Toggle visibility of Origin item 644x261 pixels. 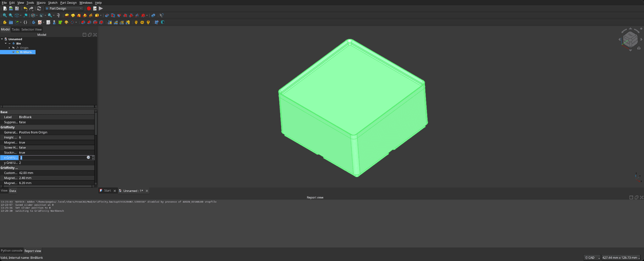pyautogui.click(x=14, y=48)
